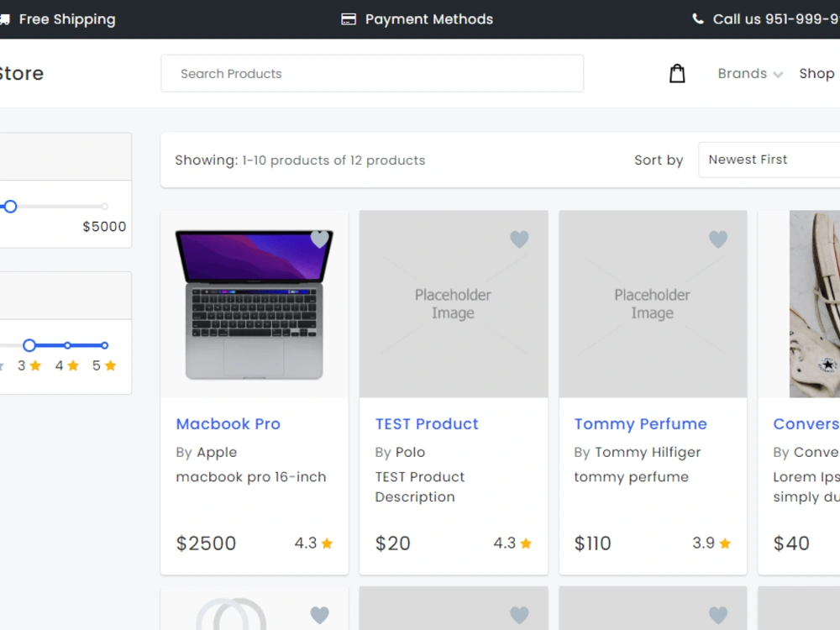Toggle the wishlist heart on TEST Product
840x630 pixels.
pos(519,239)
